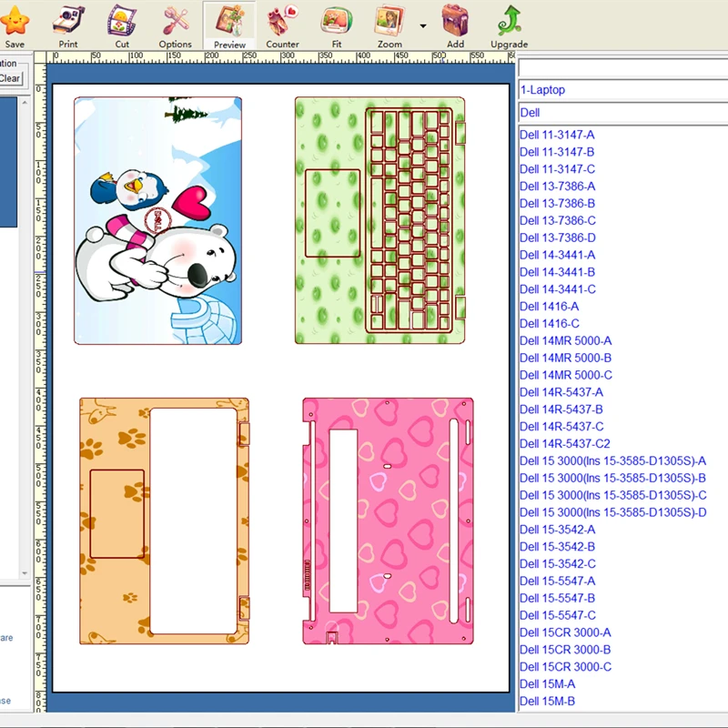Click the Upgrade icon
The height and width of the screenshot is (728, 728).
(509, 20)
